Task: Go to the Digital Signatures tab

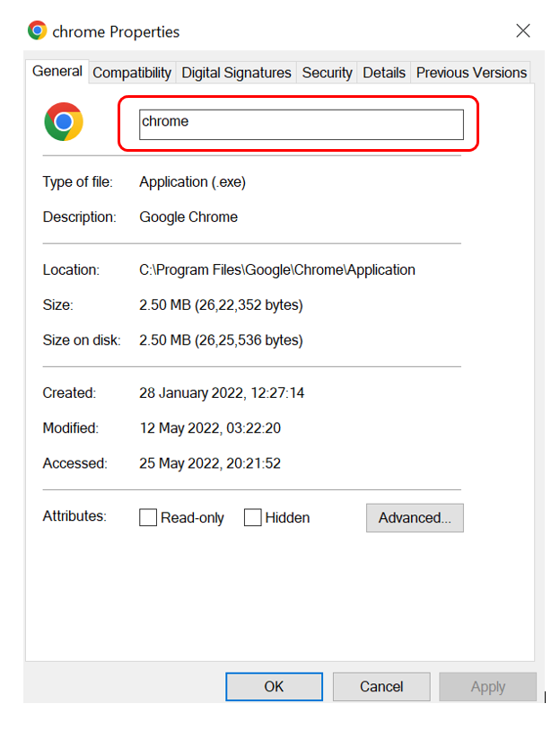Action: coord(236,73)
